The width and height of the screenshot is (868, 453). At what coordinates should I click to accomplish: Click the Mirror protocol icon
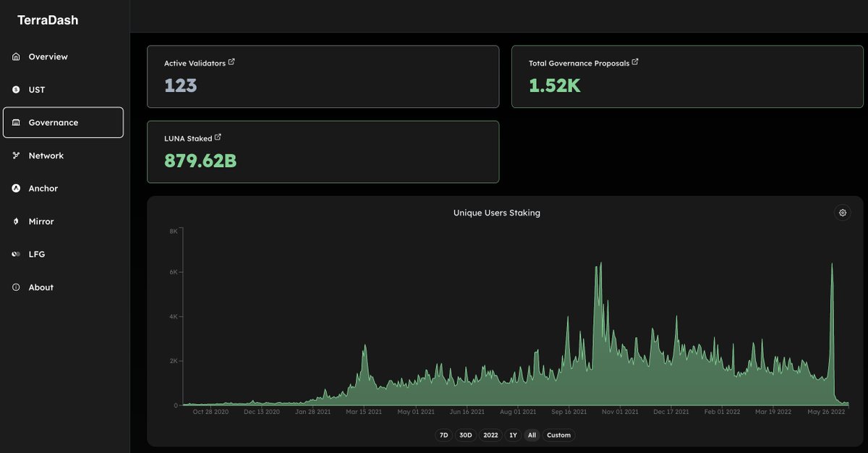point(16,221)
